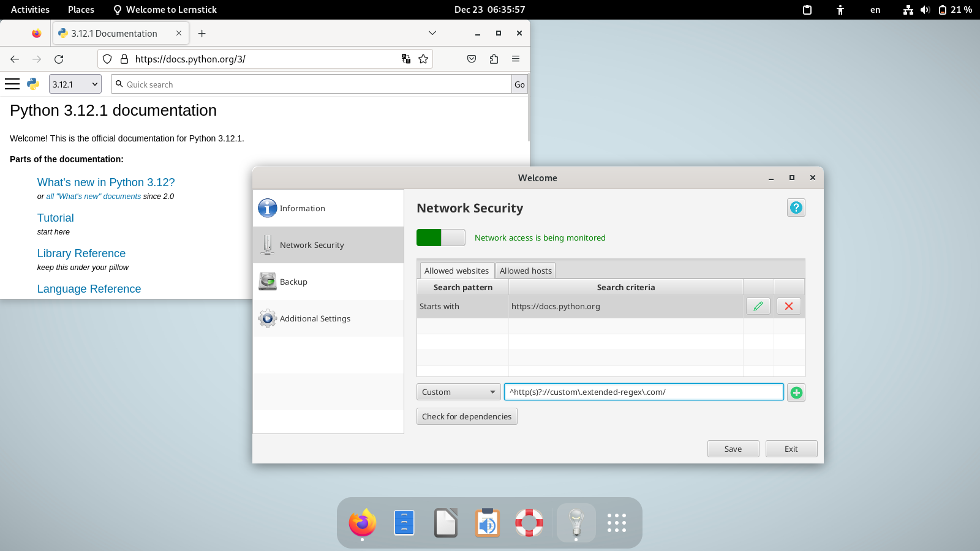This screenshot has width=980, height=551.
Task: Open the help lifebuoy dock icon
Action: pyautogui.click(x=529, y=523)
